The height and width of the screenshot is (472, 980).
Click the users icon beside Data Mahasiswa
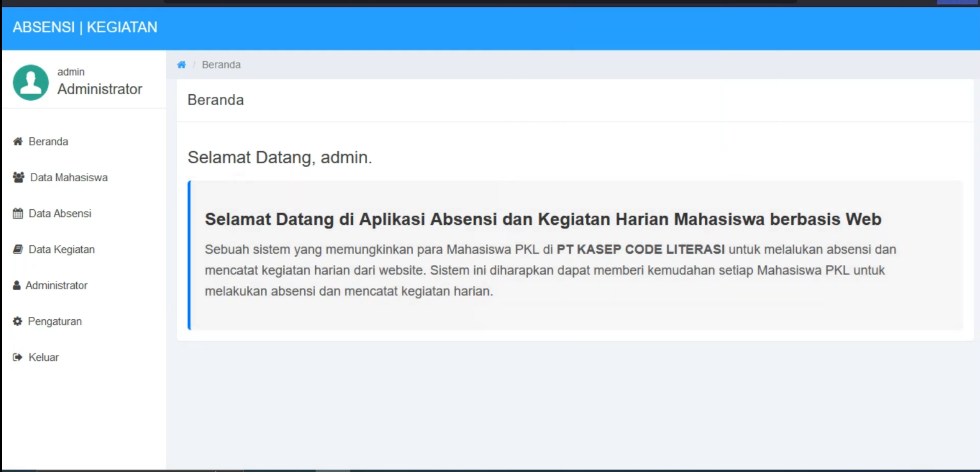pos(18,177)
